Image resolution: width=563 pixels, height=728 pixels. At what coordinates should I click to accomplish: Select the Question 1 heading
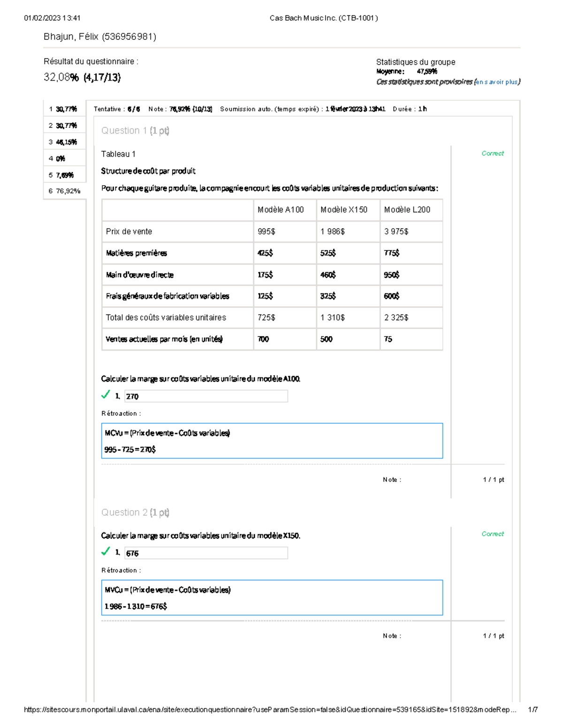coord(135,130)
